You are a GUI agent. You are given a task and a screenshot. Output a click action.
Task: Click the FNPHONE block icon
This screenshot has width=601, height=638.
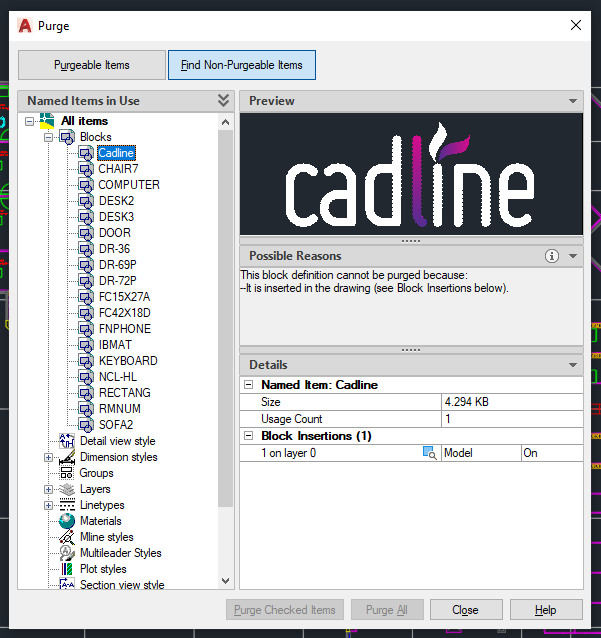(86, 329)
